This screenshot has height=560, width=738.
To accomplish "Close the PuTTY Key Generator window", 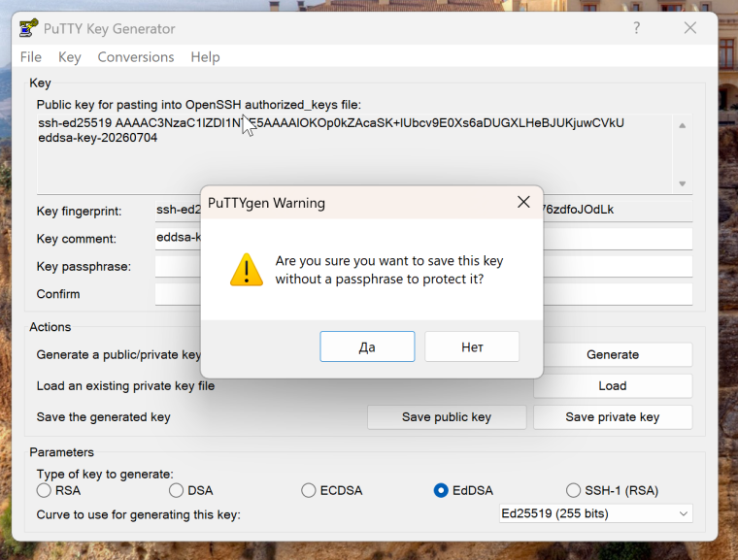I will (x=690, y=28).
